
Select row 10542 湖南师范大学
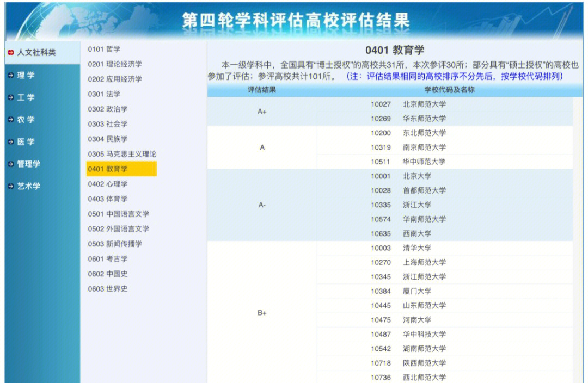pos(445,349)
